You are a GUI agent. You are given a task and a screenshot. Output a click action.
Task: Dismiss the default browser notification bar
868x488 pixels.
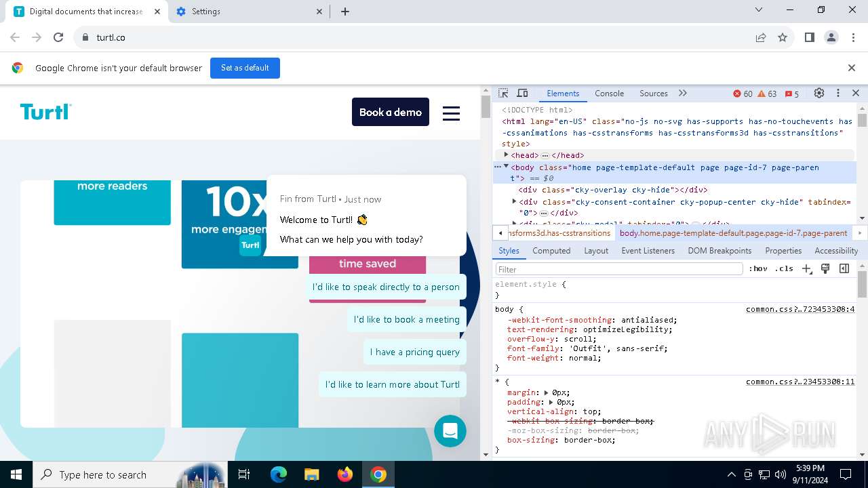coord(852,68)
